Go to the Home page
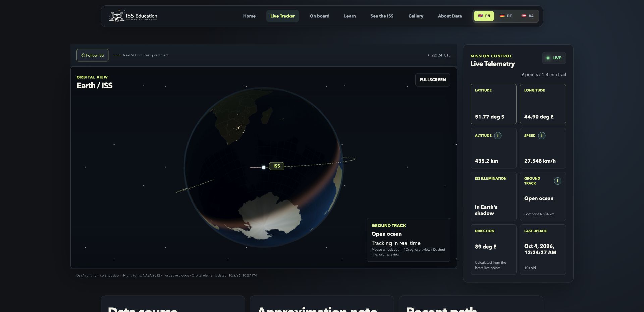This screenshot has height=312, width=644. (x=249, y=16)
